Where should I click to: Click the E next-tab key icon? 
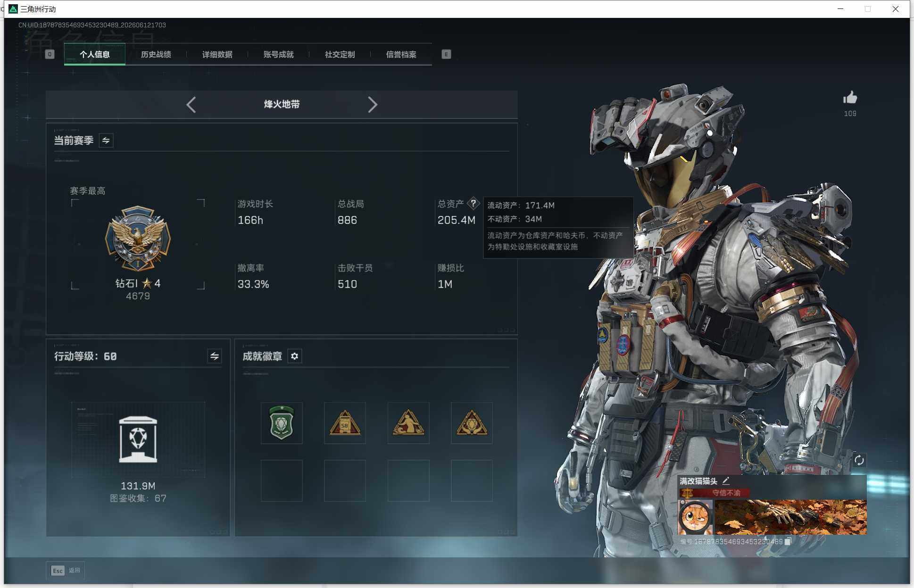(x=446, y=54)
